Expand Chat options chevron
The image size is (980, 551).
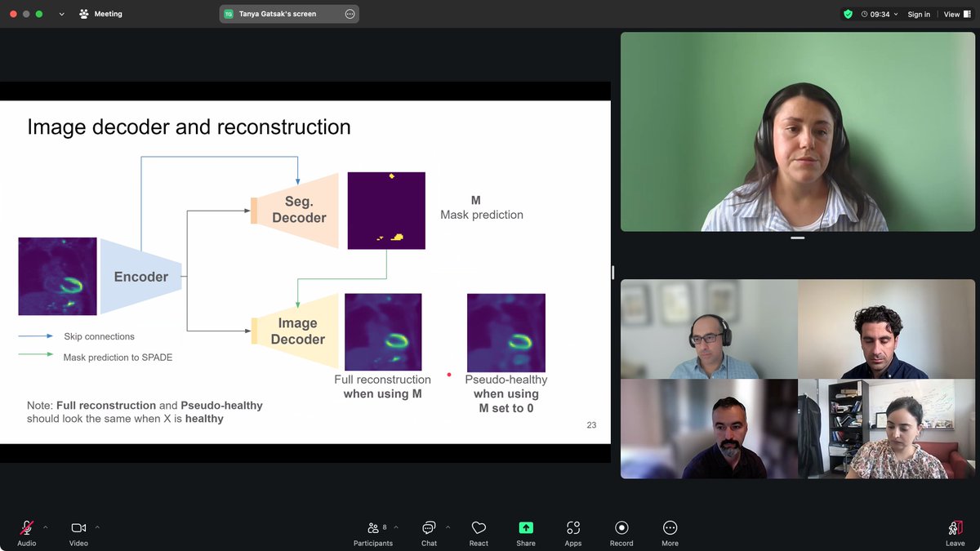pos(448,527)
